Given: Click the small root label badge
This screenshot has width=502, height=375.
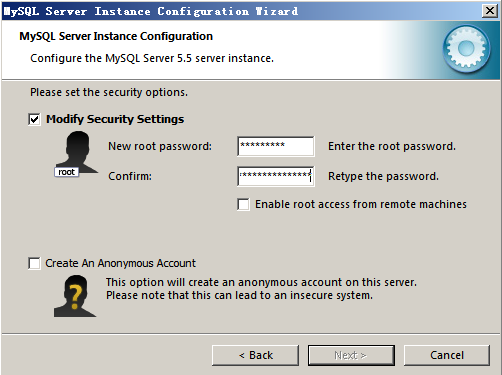Looking at the screenshot, I should click(x=66, y=172).
